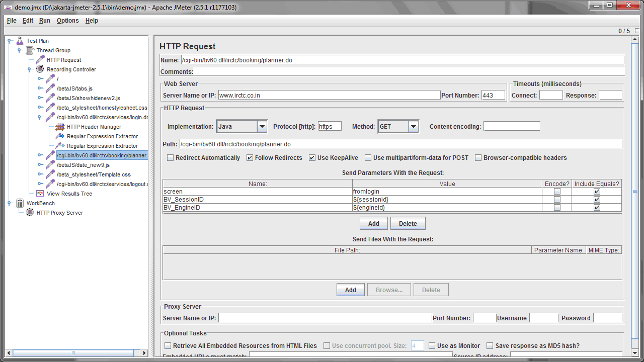The width and height of the screenshot is (644, 362).
Task: Collapse the Recording Controller node
Action: click(x=30, y=69)
